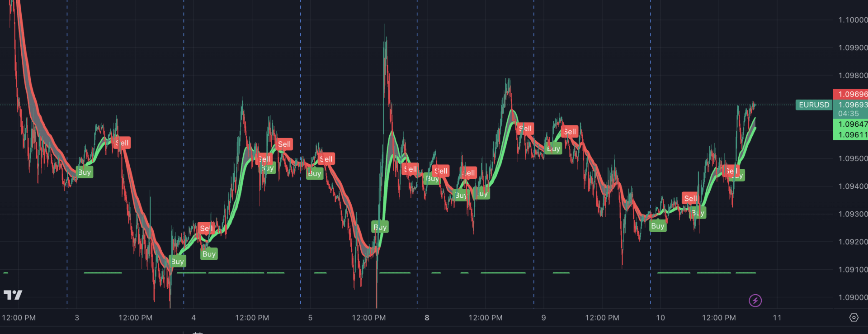Click the 1.09500 price axis label
Screen dimensions: 868x334
853,158
